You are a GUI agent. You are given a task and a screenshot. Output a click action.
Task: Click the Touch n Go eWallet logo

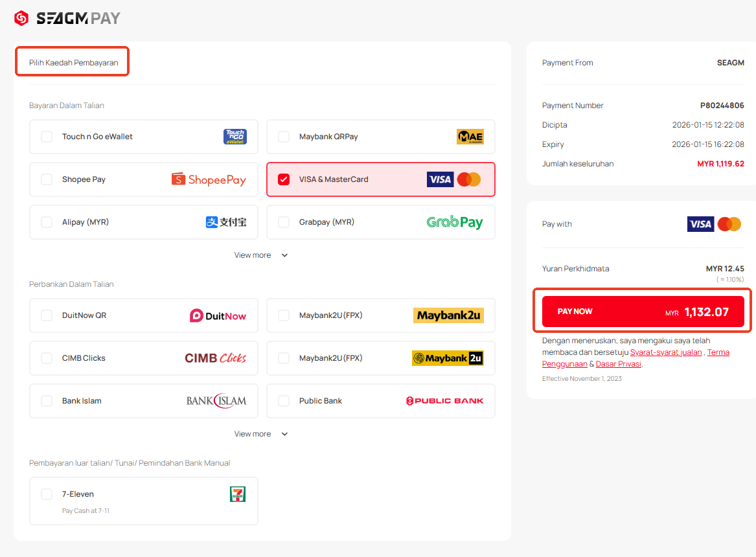[235, 137]
